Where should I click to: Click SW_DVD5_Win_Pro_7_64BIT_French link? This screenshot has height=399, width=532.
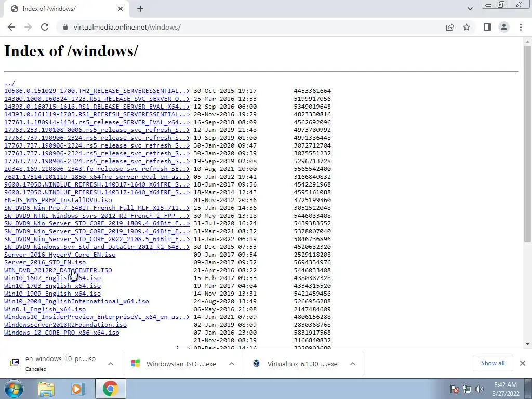point(97,208)
